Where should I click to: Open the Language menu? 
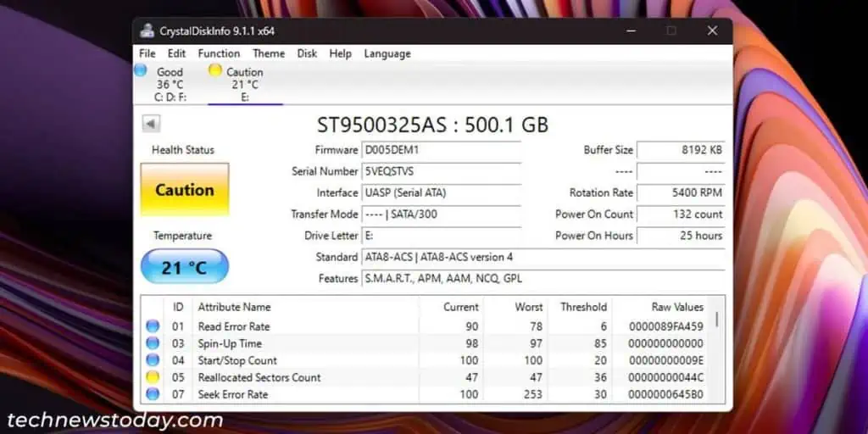[387, 53]
